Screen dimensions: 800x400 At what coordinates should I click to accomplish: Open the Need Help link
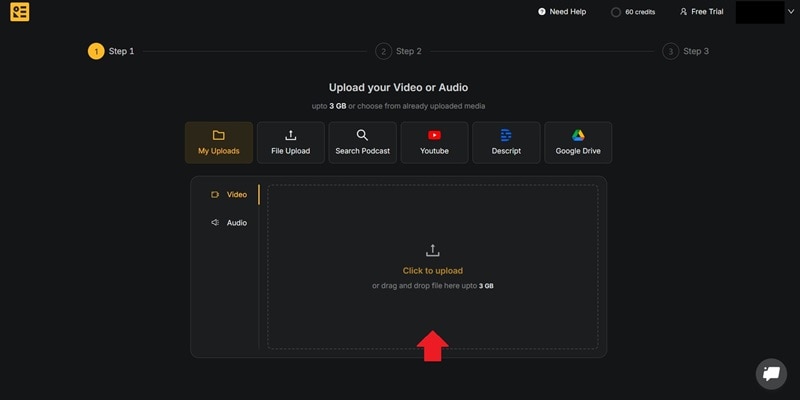(x=562, y=12)
